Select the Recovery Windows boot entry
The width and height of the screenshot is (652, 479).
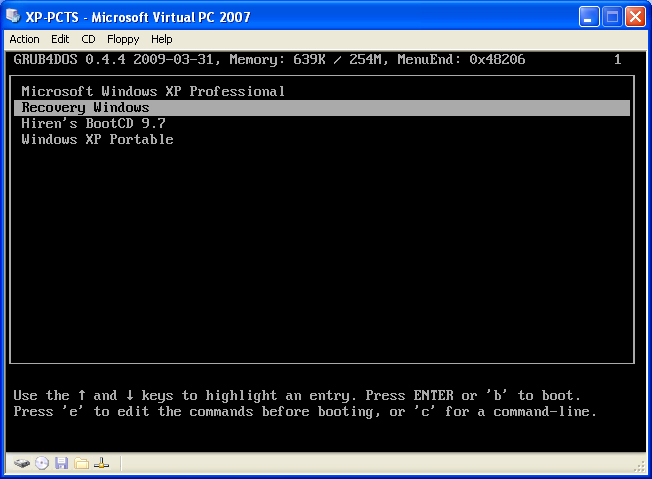321,108
